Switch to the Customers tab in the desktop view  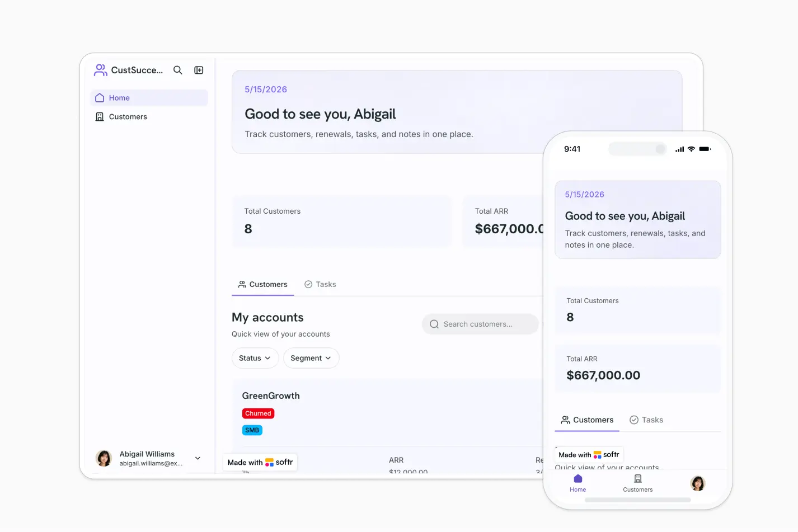[262, 284]
